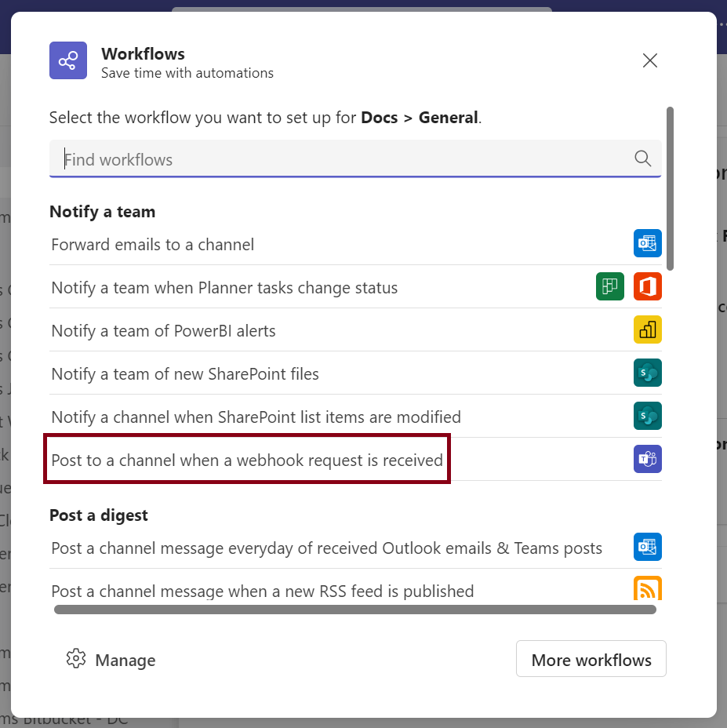Click the Outlook icon beside Forward emails
The width and height of the screenshot is (727, 728).
pos(647,243)
